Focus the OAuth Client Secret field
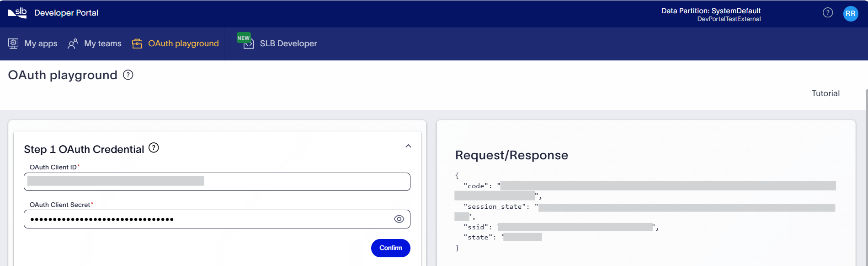This screenshot has height=266, width=868. 217,219
